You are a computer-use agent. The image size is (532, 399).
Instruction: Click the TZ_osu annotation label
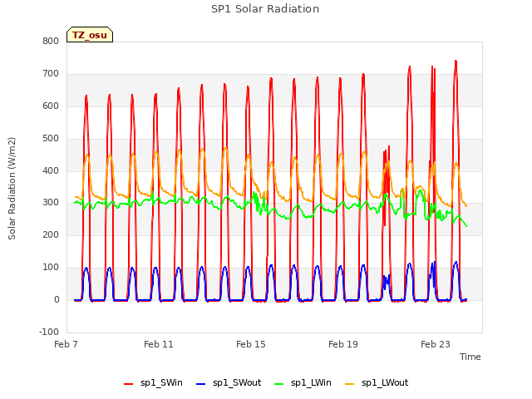coord(90,35)
